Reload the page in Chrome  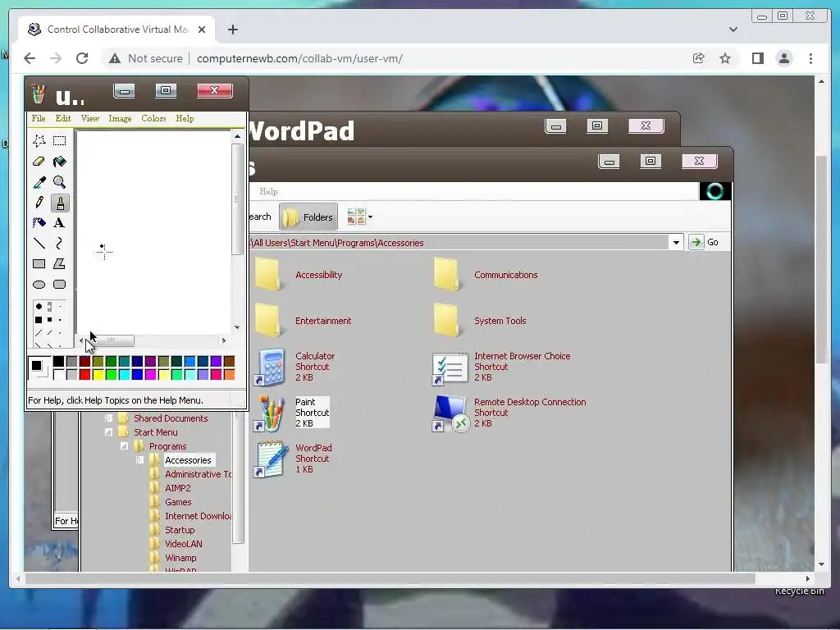pyautogui.click(x=82, y=58)
